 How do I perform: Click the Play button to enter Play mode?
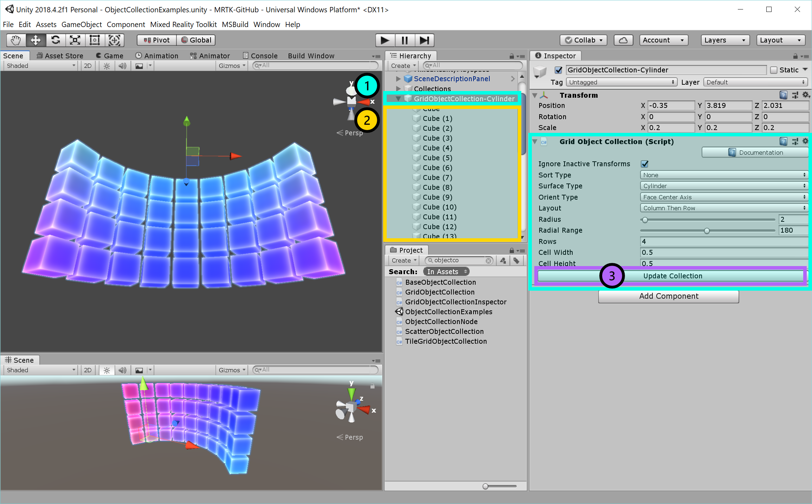(384, 39)
